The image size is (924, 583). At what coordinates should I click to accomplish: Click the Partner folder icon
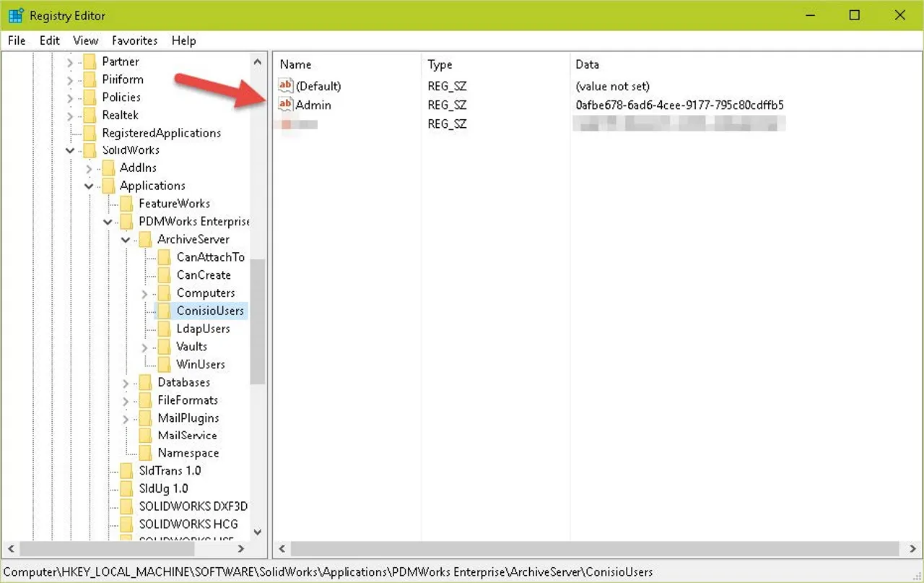pyautogui.click(x=90, y=61)
